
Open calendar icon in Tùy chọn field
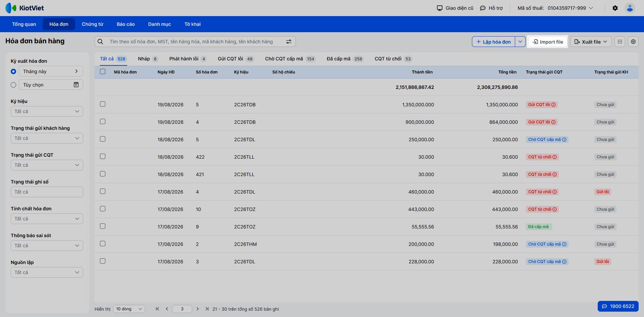(76, 85)
